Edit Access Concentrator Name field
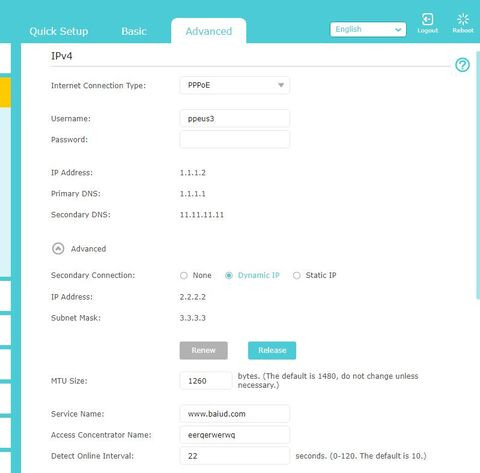Screen dimensions: 480x473 click(x=235, y=435)
